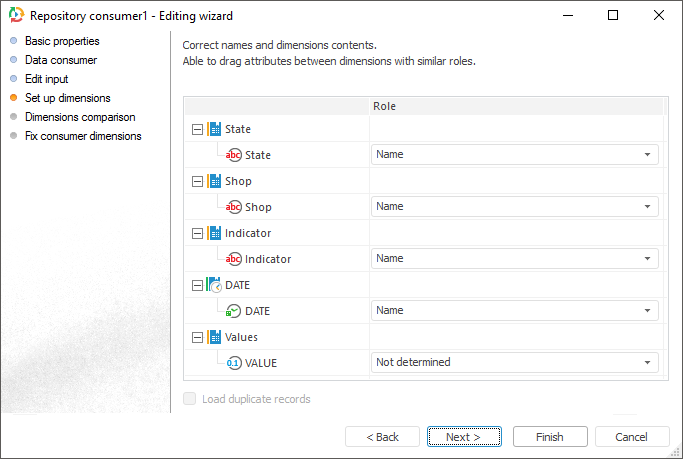Viewport: 683px width, 459px height.
Task: Open the Role dropdown for DATE attribute
Action: click(647, 311)
